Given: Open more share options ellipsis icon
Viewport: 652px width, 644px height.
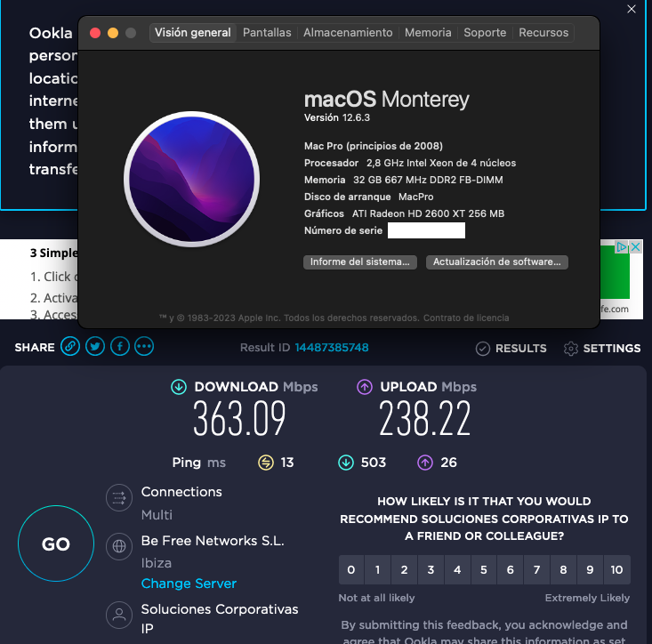Looking at the screenshot, I should [144, 347].
